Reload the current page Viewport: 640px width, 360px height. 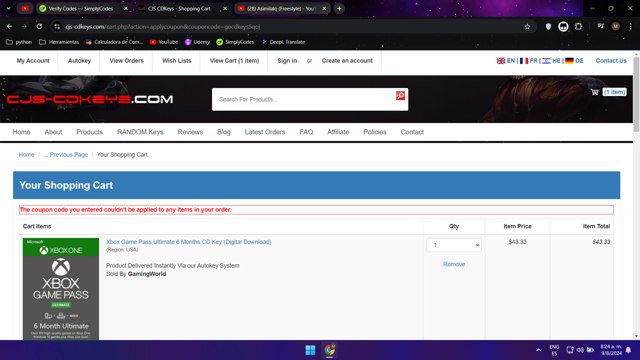(x=39, y=27)
